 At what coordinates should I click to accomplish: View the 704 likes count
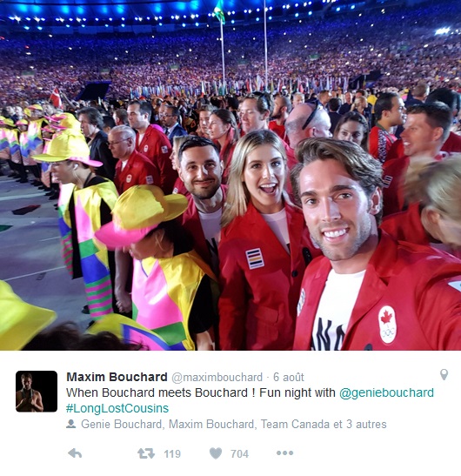pos(240,454)
